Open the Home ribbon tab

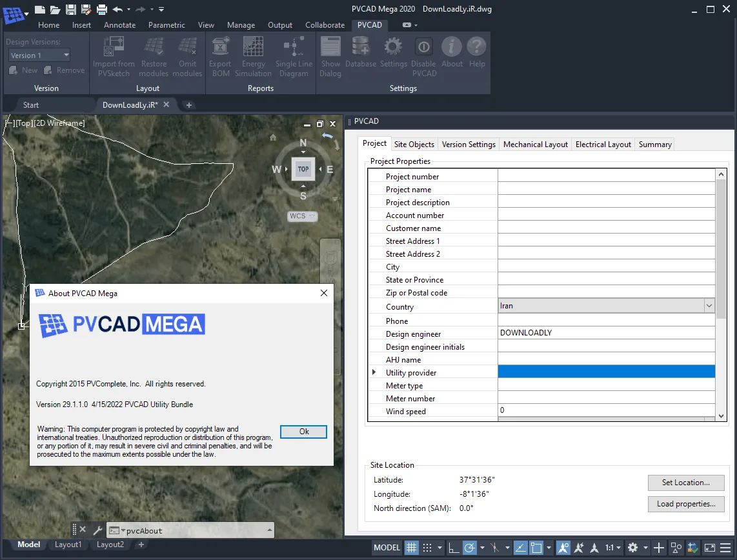[49, 25]
